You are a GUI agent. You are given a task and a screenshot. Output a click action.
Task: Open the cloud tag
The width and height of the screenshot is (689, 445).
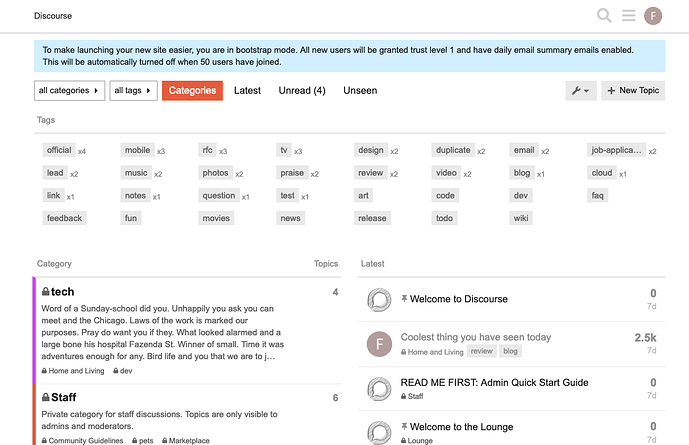pos(602,173)
